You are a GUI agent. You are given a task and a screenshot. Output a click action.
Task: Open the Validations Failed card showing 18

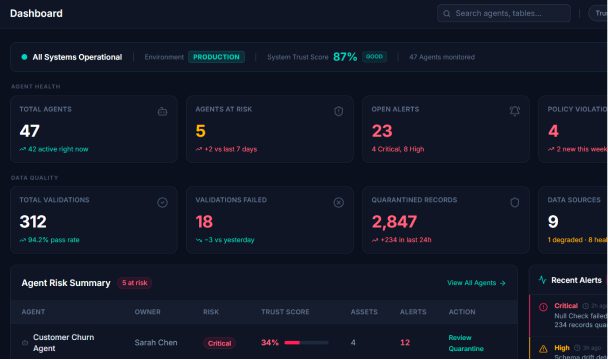point(270,220)
